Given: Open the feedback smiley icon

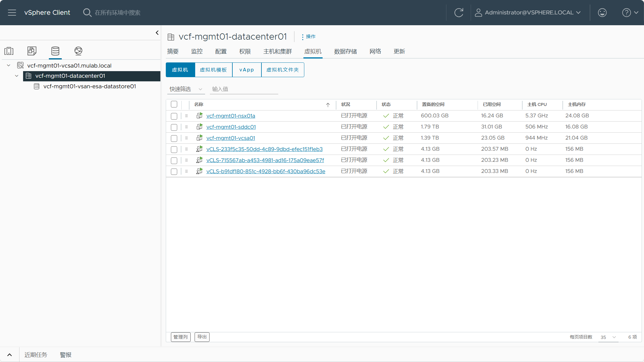Looking at the screenshot, I should tap(602, 13).
